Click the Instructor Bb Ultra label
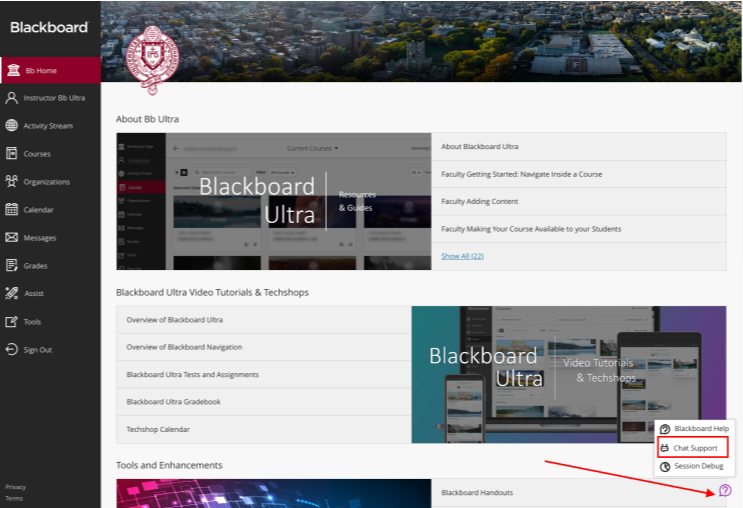Screen dimensions: 743x508 [x=54, y=98]
